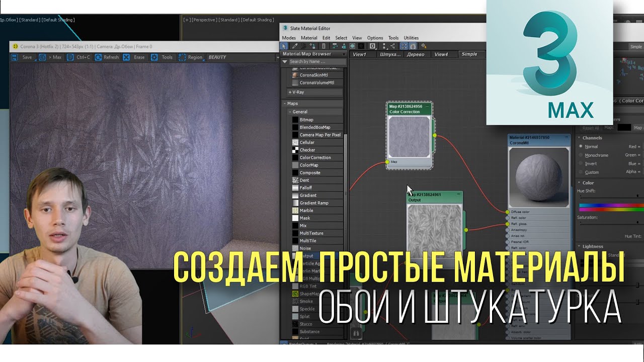Open Search by Name options arrow
644x362 pixels.
285,61
